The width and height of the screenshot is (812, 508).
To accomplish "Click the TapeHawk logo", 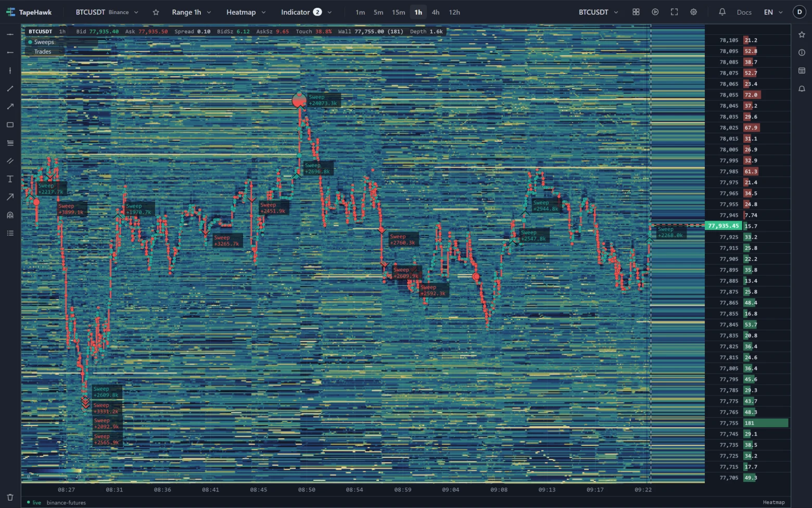I will point(29,12).
